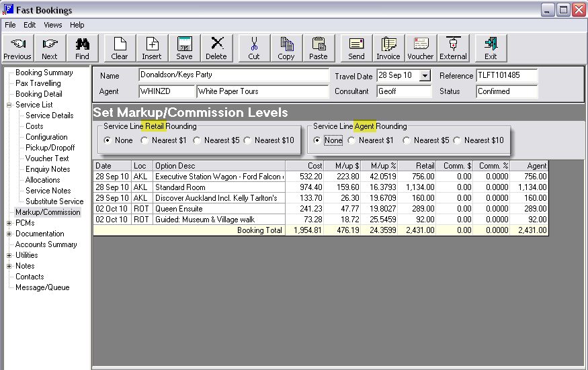Open the Views menu

click(x=53, y=25)
